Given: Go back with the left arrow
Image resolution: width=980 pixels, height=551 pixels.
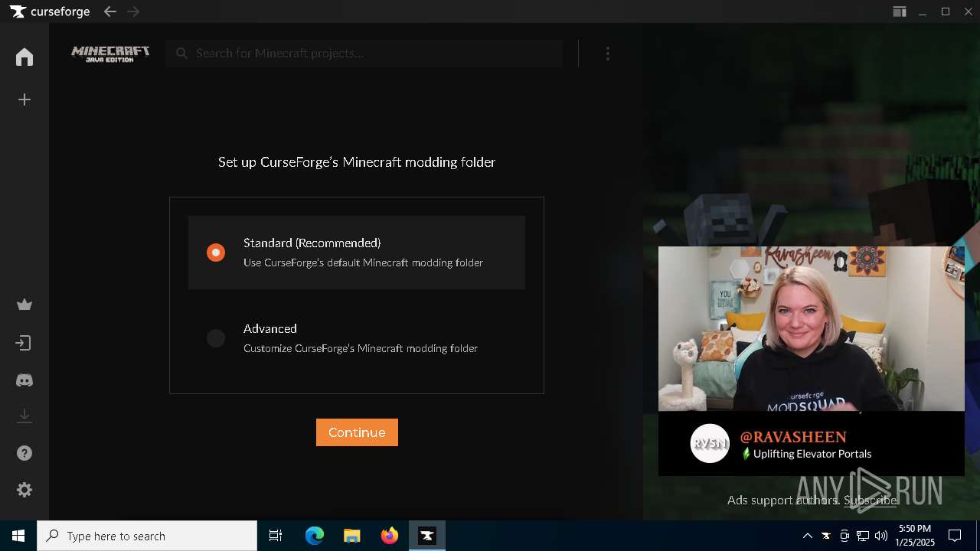Looking at the screenshot, I should click(x=109, y=11).
